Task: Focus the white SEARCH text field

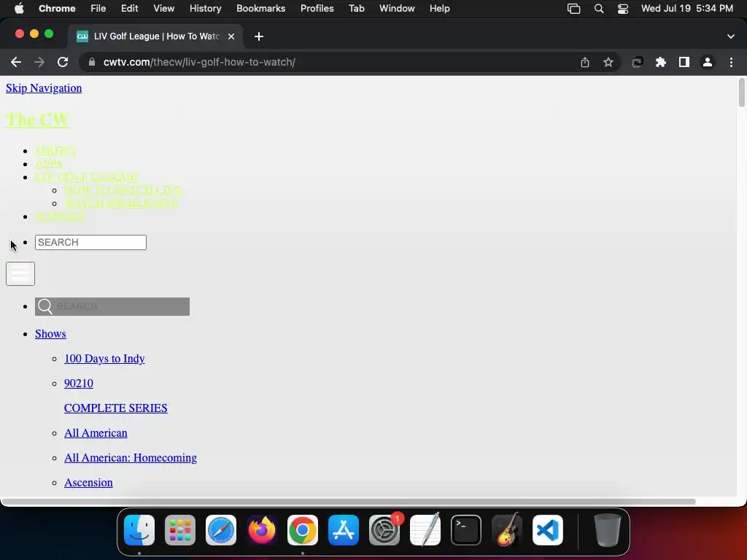Action: (90, 242)
